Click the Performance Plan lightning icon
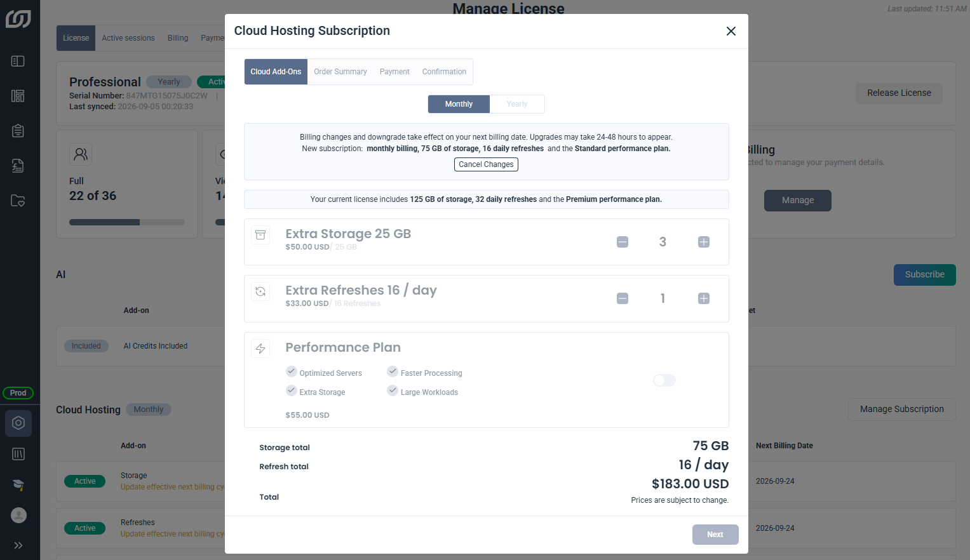Viewport: 970px width, 560px height. click(x=260, y=349)
